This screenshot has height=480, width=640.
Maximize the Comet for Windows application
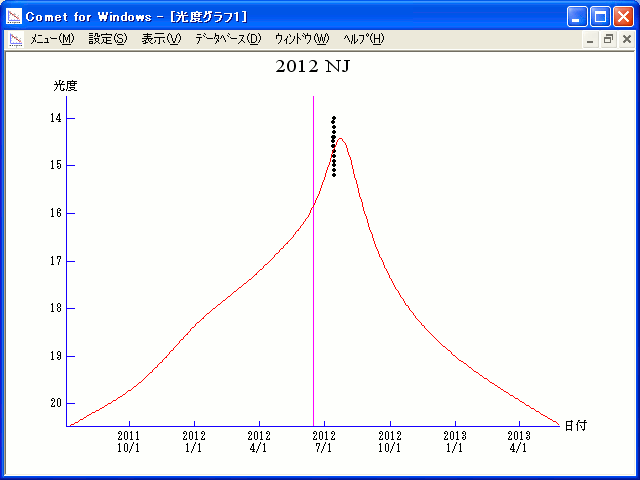pos(600,17)
